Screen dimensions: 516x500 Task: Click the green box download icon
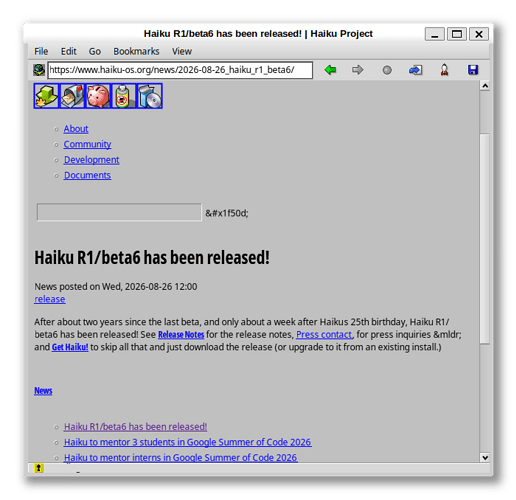(x=46, y=96)
